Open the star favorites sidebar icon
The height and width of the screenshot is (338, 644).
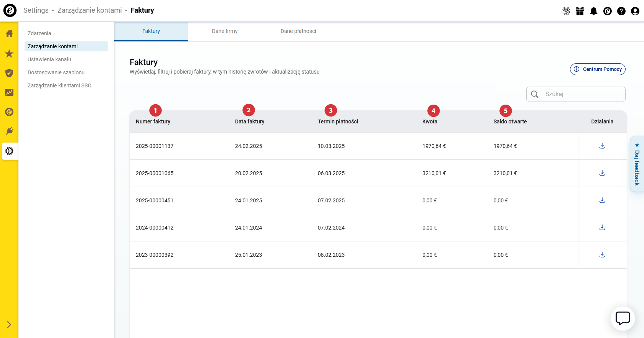[9, 54]
